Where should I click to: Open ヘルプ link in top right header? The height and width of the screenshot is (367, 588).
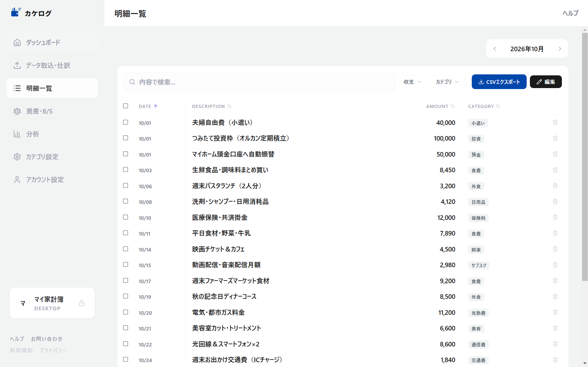[x=570, y=13]
